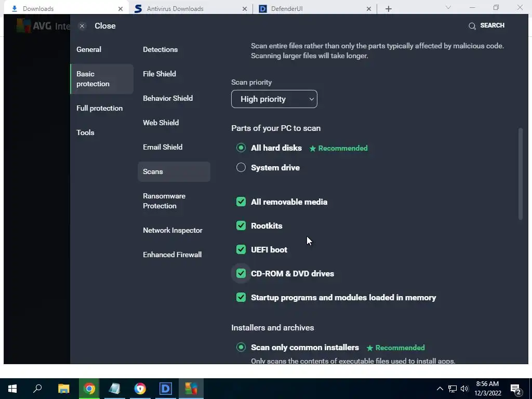
Task: Open the shield app in the taskbar
Action: (x=140, y=389)
